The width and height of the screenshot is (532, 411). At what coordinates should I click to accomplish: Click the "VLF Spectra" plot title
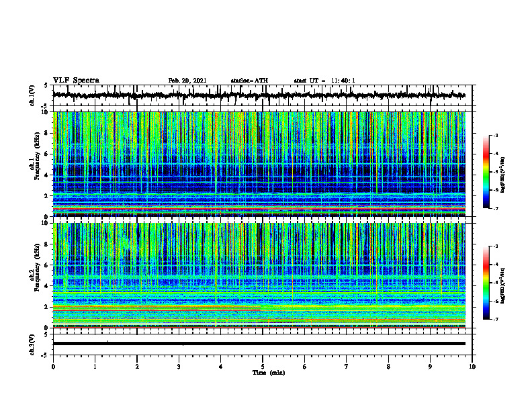(x=76, y=81)
